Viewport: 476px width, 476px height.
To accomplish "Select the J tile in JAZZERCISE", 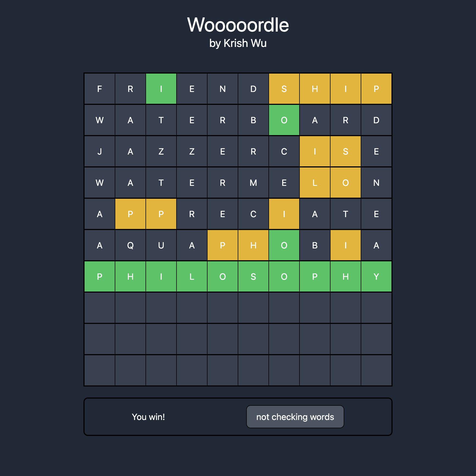I will coord(100,151).
